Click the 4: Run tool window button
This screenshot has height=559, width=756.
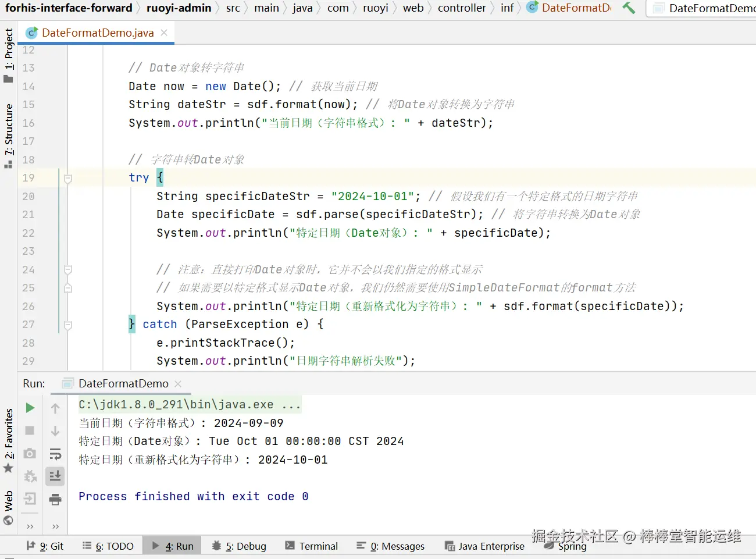pyautogui.click(x=173, y=546)
